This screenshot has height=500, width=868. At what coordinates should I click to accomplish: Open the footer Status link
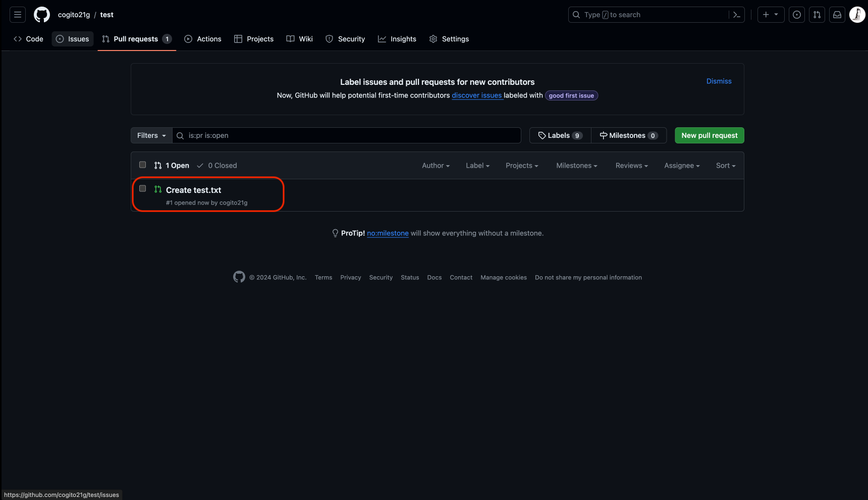click(x=410, y=277)
